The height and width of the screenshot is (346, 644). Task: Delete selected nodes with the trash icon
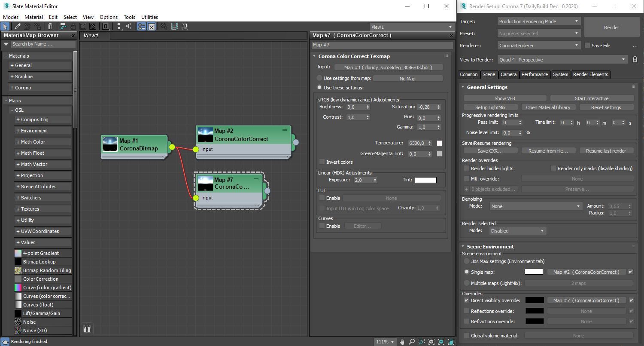pos(50,26)
